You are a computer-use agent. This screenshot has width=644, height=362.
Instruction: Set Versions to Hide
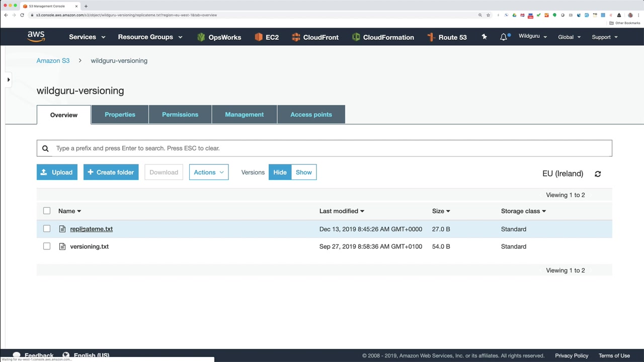coord(280,172)
